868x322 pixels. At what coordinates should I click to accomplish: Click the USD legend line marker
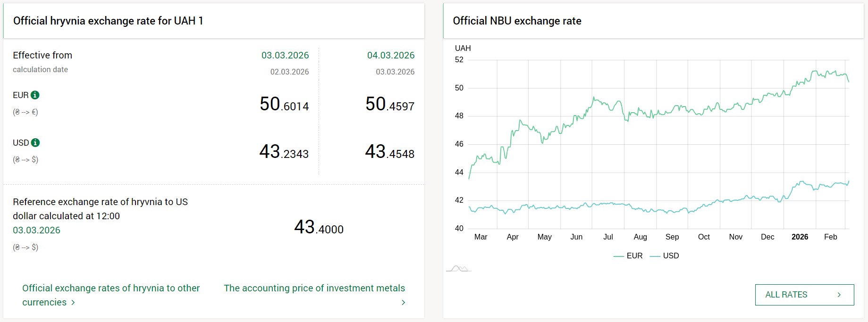coord(655,256)
